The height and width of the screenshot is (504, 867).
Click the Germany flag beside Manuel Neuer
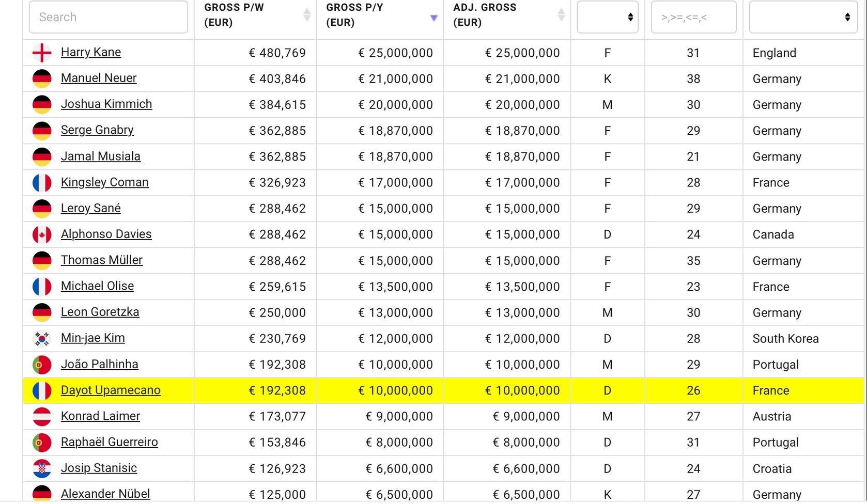(x=42, y=78)
